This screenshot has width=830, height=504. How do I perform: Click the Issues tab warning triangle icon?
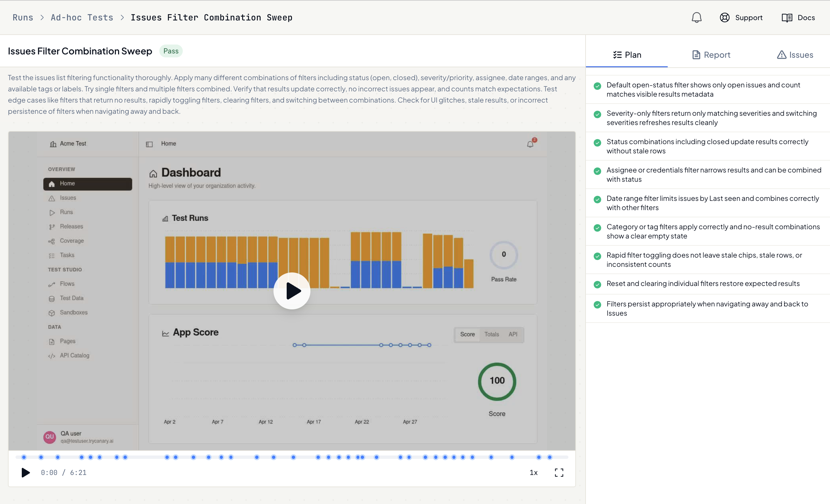(782, 54)
